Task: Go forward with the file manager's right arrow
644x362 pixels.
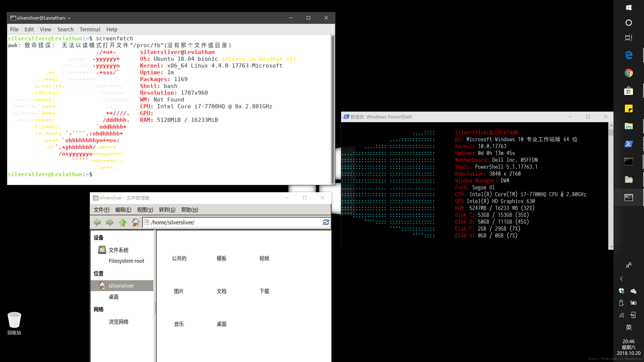Action: click(x=110, y=222)
